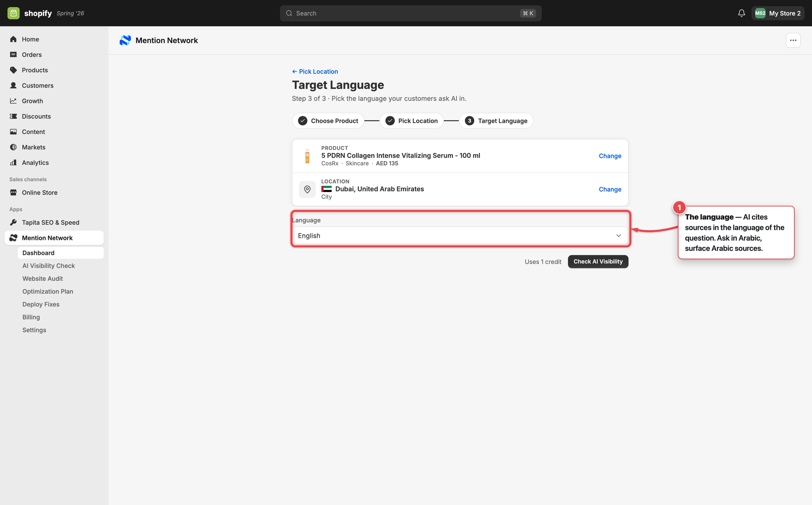
Task: Open Billing page
Action: pos(31,317)
